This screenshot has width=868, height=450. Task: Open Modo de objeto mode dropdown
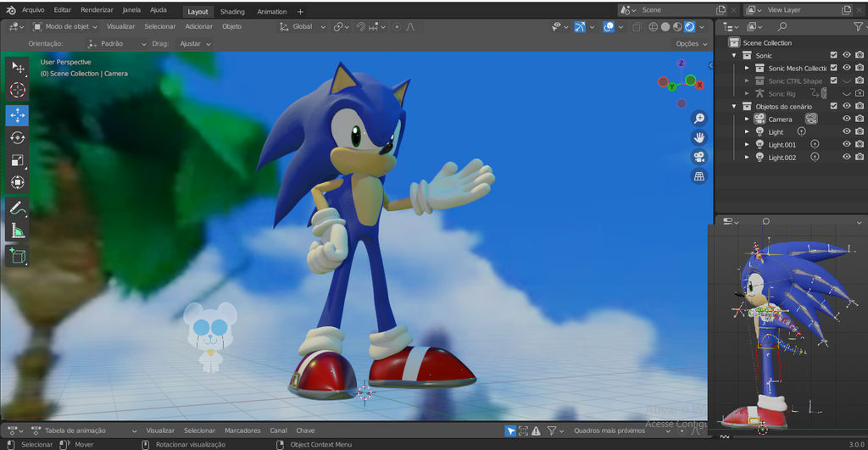click(65, 26)
